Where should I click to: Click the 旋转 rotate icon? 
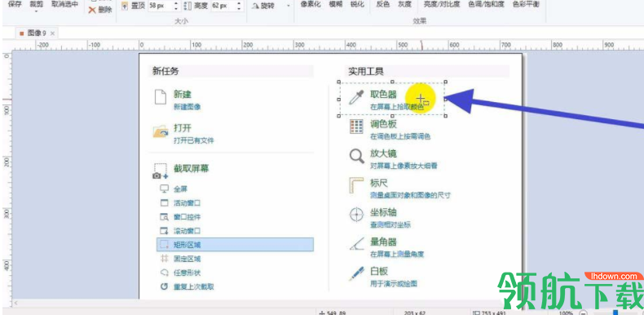click(x=256, y=7)
